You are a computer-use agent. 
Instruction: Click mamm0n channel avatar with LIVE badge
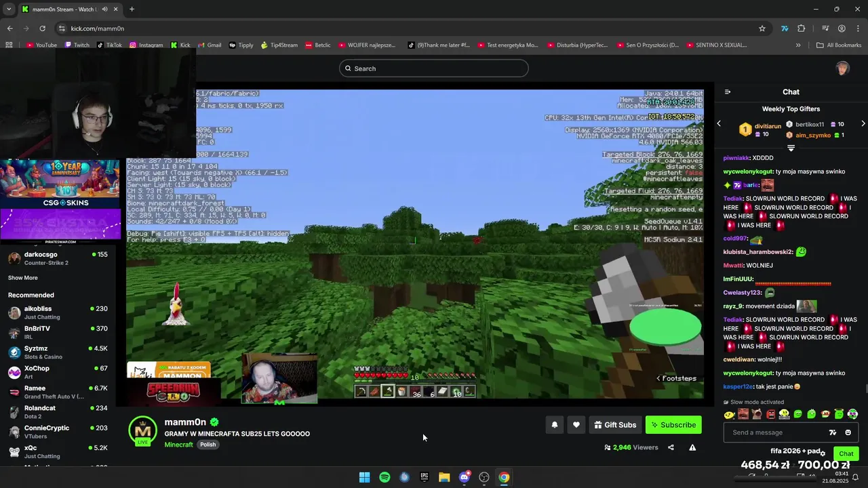142,431
